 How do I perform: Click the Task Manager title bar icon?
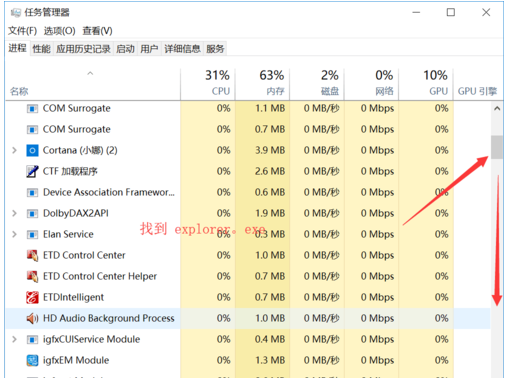16,13
